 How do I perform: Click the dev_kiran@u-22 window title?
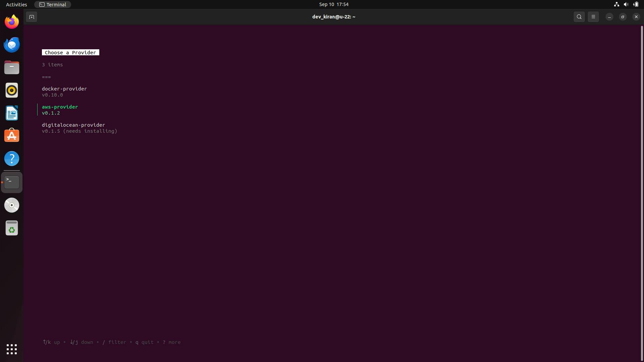coord(333,17)
